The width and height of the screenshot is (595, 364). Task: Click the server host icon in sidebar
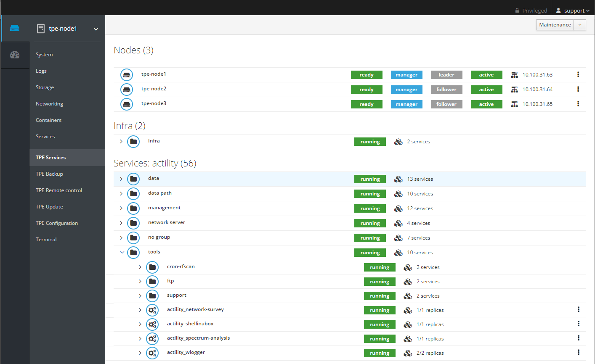(x=15, y=28)
